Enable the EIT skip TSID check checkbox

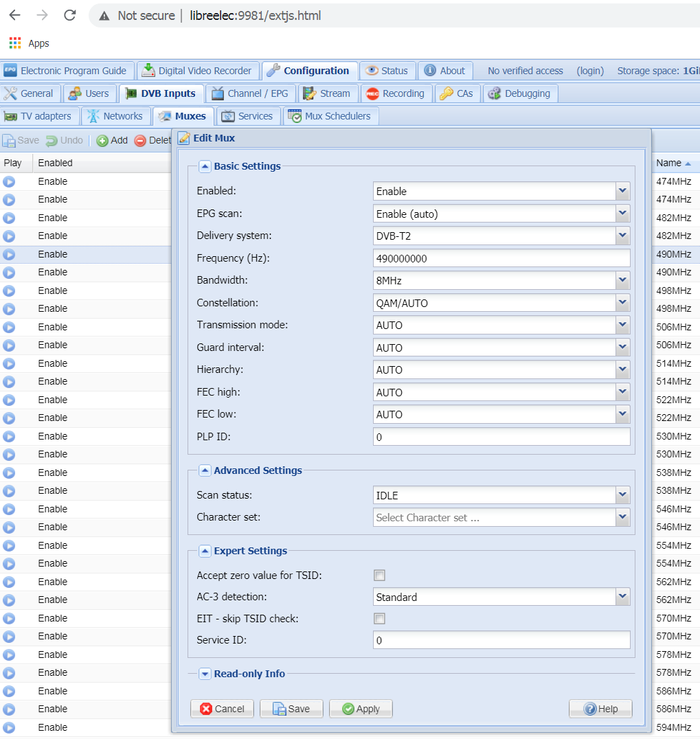pyautogui.click(x=379, y=619)
